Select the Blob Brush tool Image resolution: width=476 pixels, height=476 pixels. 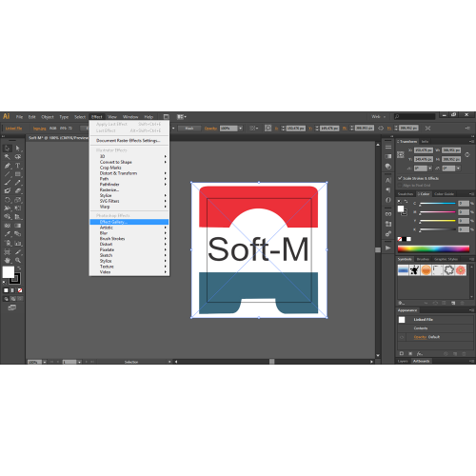8,191
